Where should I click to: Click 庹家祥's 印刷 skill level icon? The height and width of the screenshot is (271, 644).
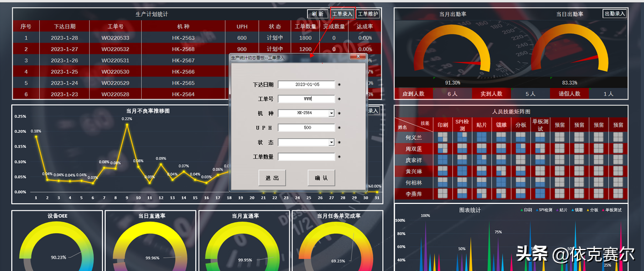point(443,160)
